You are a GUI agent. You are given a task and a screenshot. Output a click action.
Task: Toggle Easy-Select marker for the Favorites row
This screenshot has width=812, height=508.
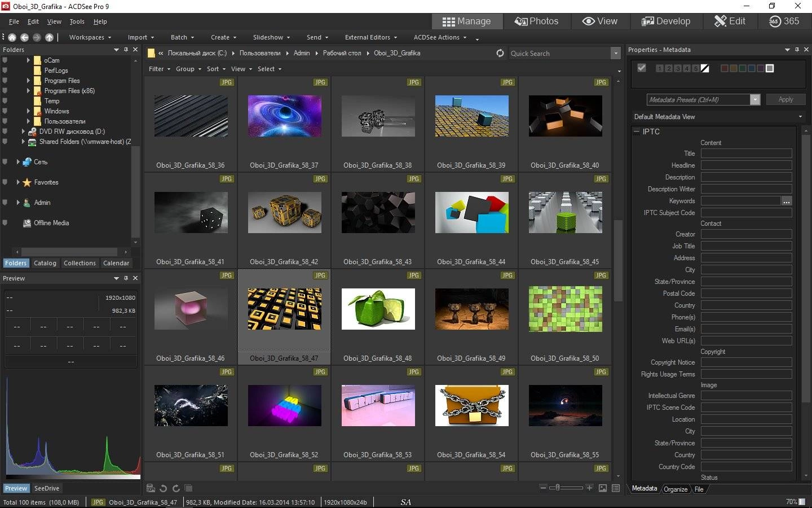(x=5, y=182)
